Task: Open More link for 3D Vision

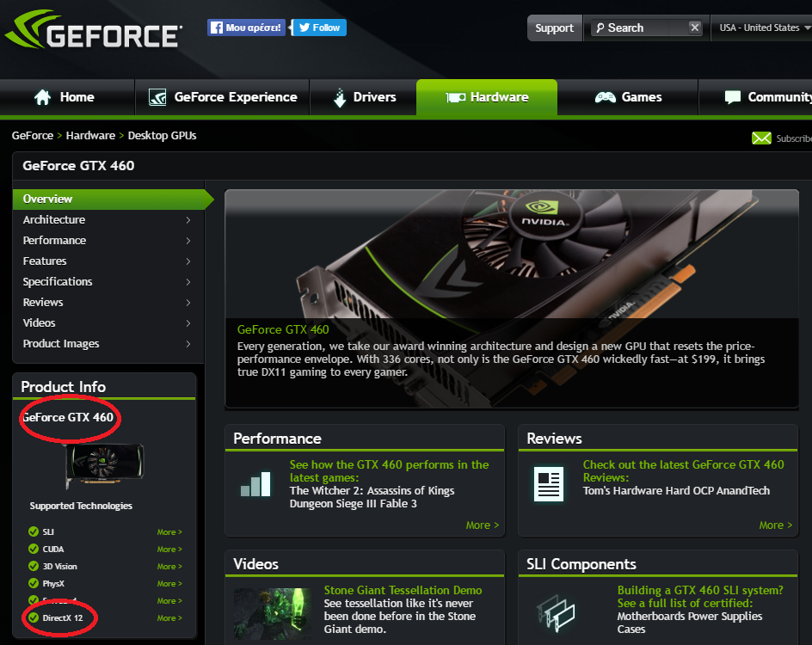Action: tap(169, 567)
